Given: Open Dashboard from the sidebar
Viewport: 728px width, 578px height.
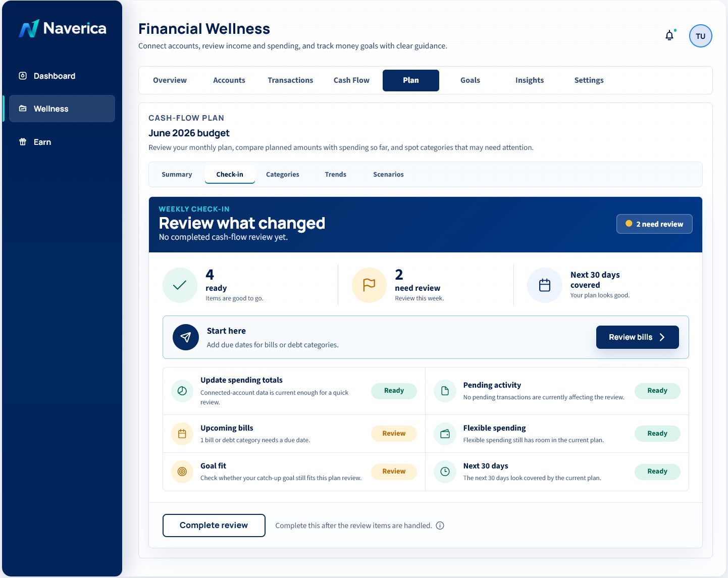Looking at the screenshot, I should [62, 76].
